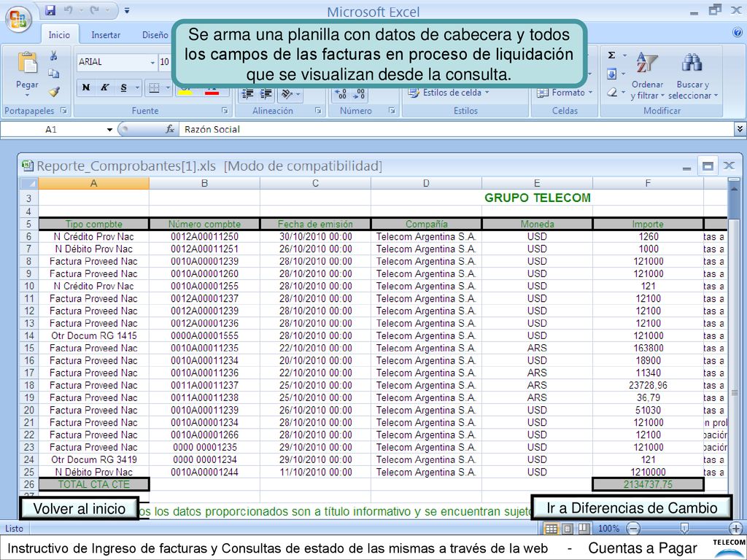
Task: Select cell 0012A00011250 in Número compbte
Action: pos(204,237)
